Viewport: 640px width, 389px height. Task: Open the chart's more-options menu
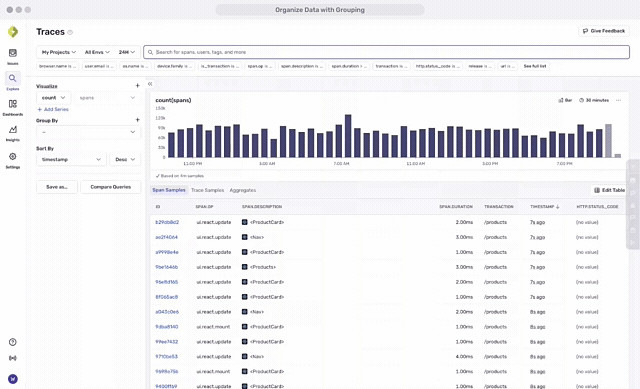click(x=619, y=100)
